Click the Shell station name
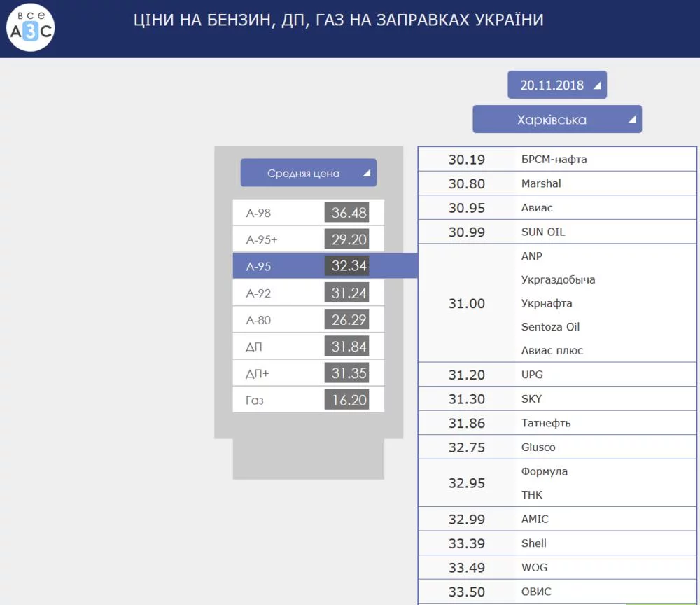 (x=534, y=543)
